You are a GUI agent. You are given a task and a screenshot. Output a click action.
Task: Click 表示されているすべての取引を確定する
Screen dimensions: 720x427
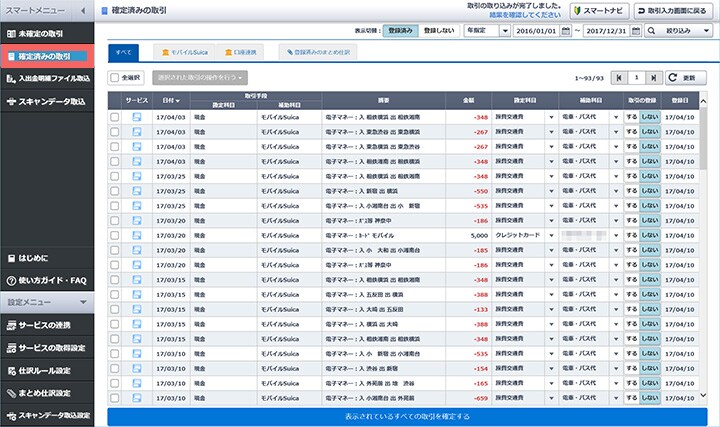[407, 417]
